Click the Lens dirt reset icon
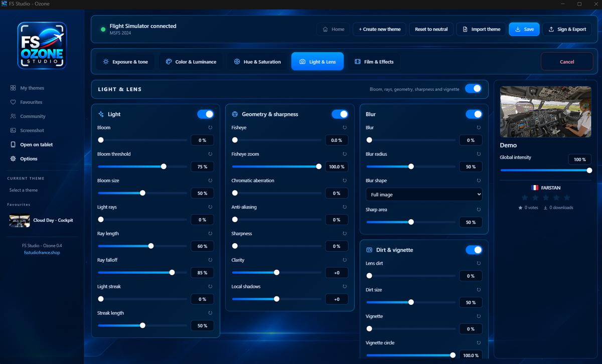Viewport: 602px width, 364px height. (479, 263)
